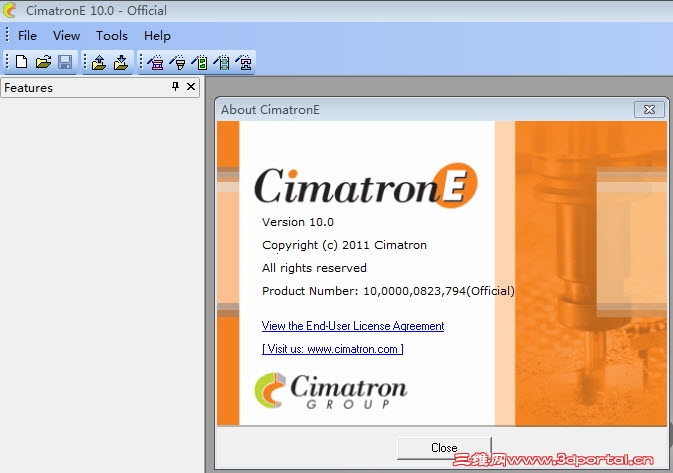Launch the electrode wizard icon

[x=177, y=63]
